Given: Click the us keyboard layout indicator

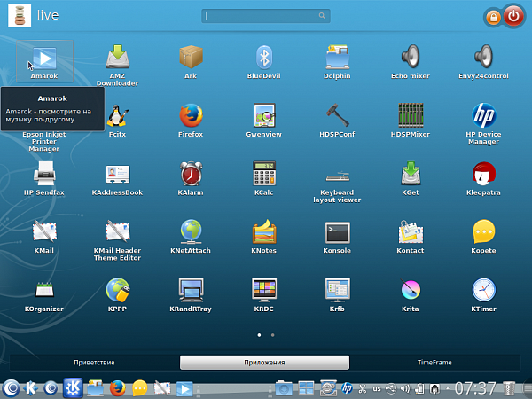Looking at the screenshot, I should coord(377,388).
